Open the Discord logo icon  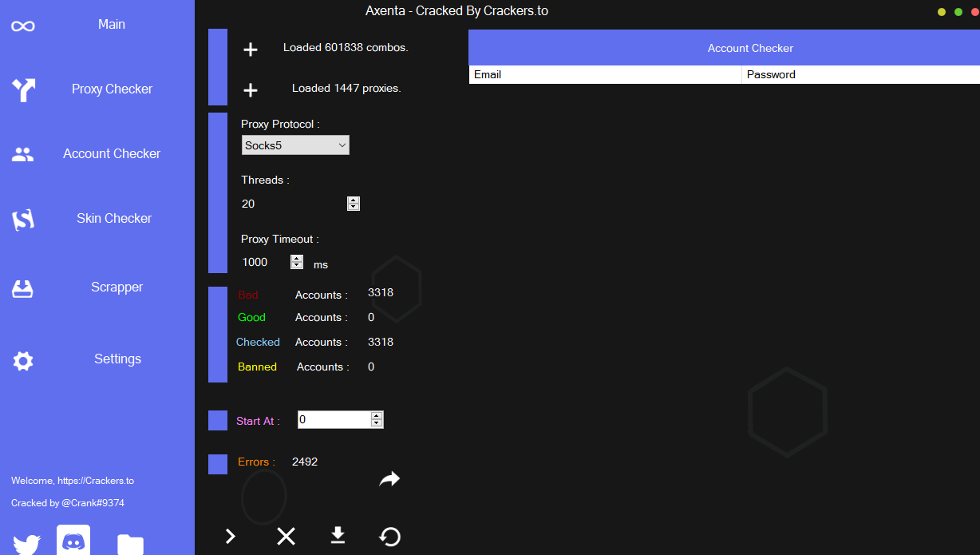click(x=73, y=541)
